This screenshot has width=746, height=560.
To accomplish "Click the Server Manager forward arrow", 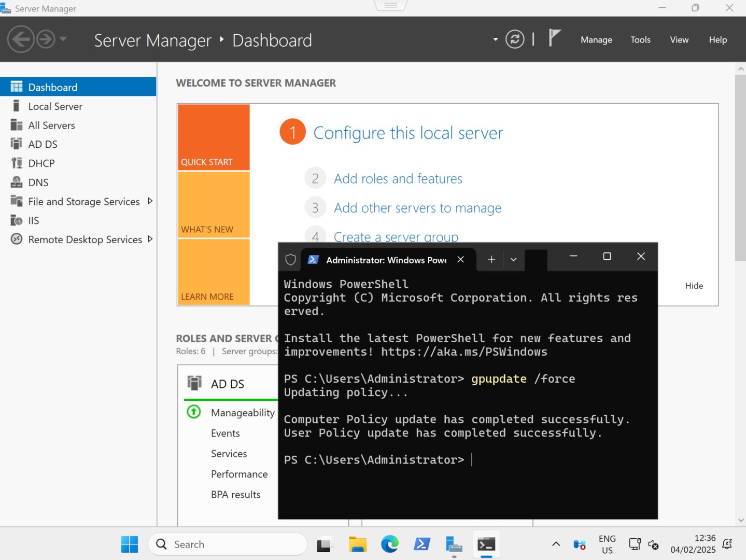I will (x=46, y=39).
